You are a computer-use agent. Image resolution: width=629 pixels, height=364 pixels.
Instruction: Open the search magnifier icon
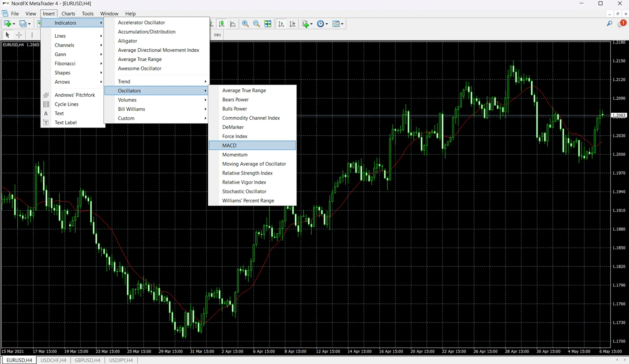click(x=609, y=24)
